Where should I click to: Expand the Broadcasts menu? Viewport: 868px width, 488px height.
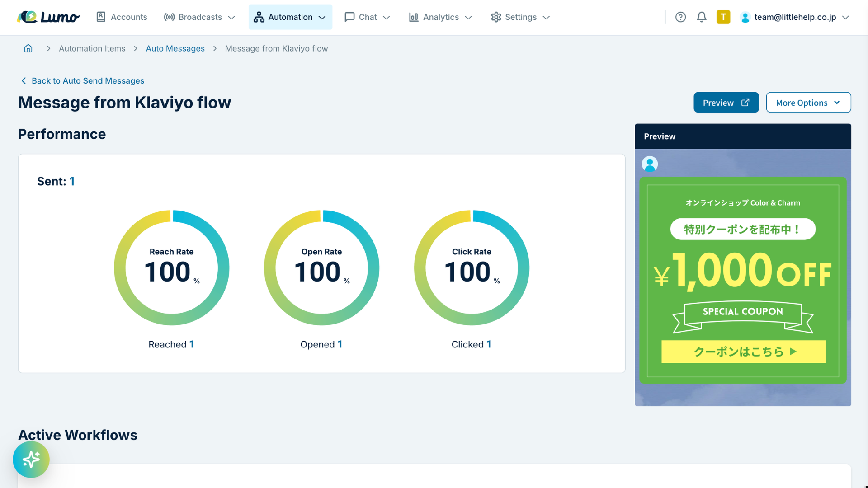click(x=199, y=17)
